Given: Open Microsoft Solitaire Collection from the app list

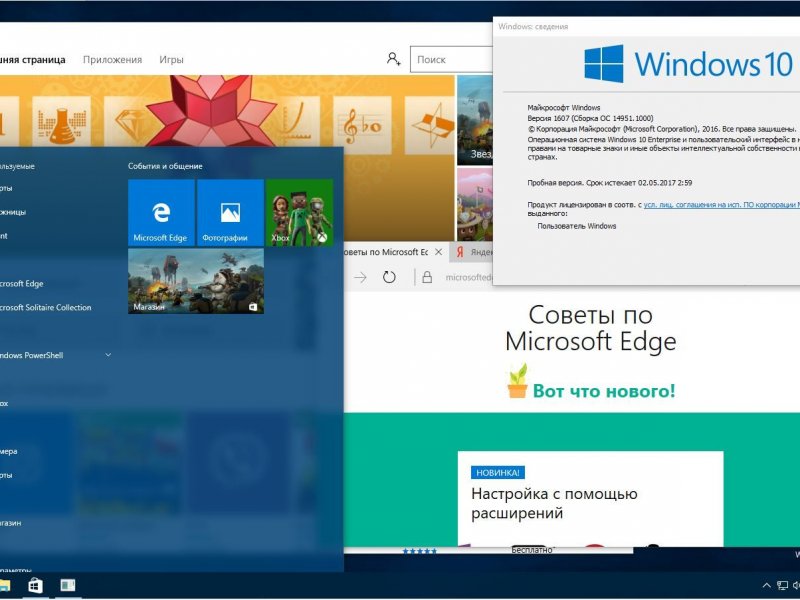Looking at the screenshot, I should (45, 307).
